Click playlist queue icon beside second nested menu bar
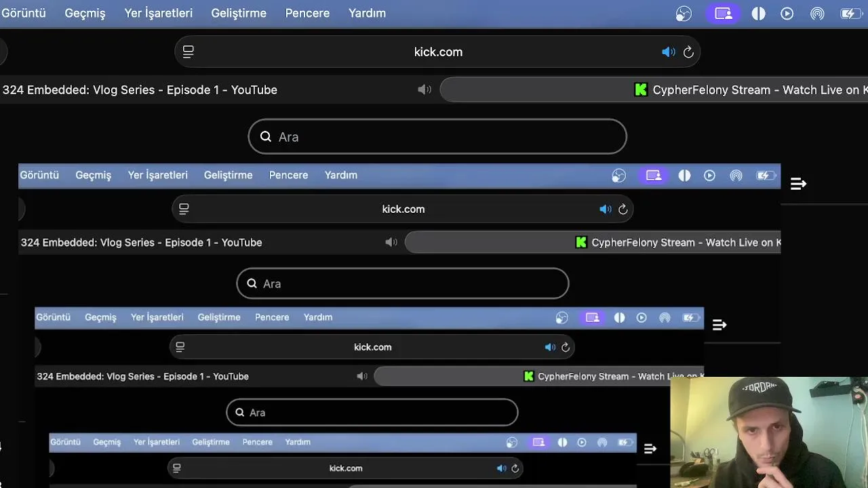 click(x=719, y=325)
